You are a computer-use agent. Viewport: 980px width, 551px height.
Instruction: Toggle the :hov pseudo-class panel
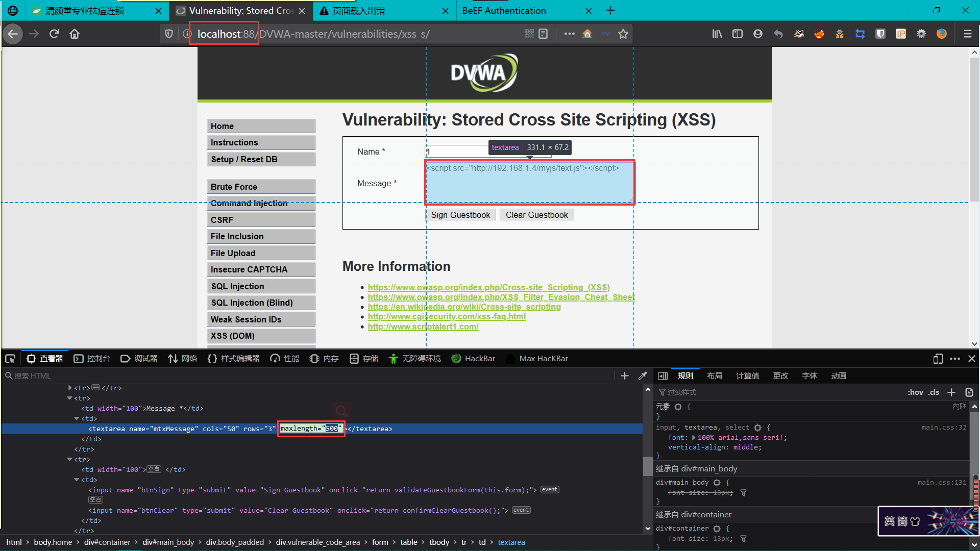point(916,392)
